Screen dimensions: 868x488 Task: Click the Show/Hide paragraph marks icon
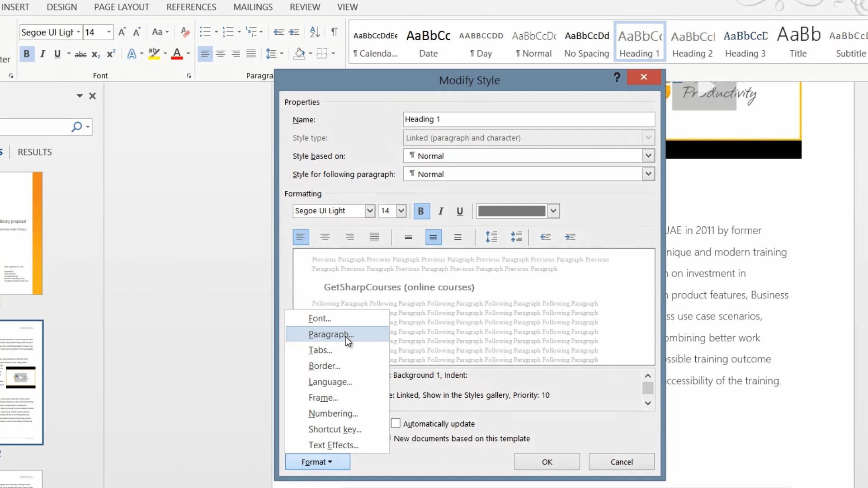(334, 32)
